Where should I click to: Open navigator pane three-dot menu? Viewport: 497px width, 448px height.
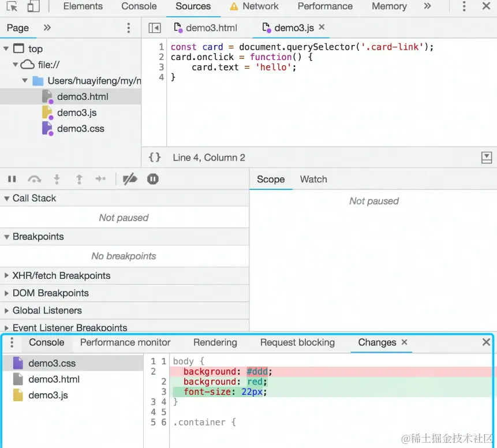128,28
